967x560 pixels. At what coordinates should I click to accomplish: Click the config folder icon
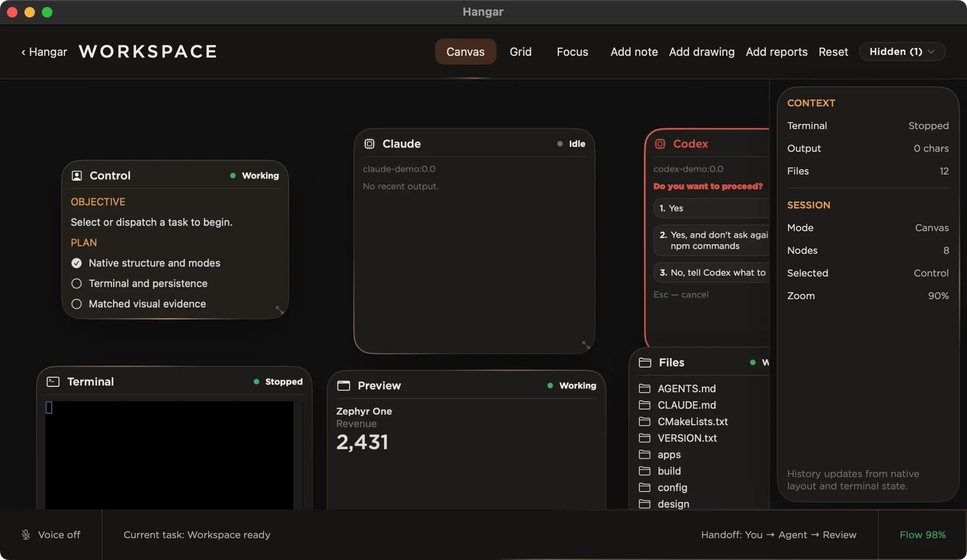(645, 487)
